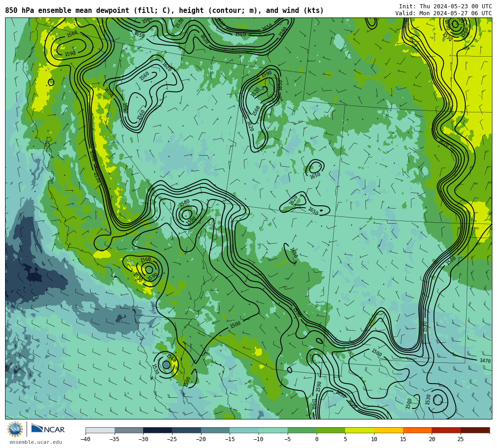The image size is (497, 448).
Task: Click the red 20 to 25 colorbar segment
Action: pyautogui.click(x=446, y=430)
